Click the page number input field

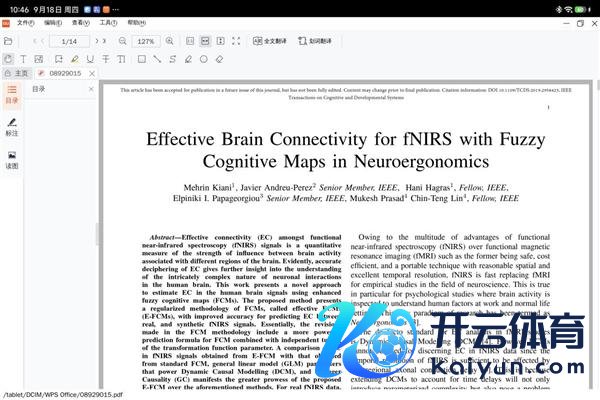coord(69,41)
